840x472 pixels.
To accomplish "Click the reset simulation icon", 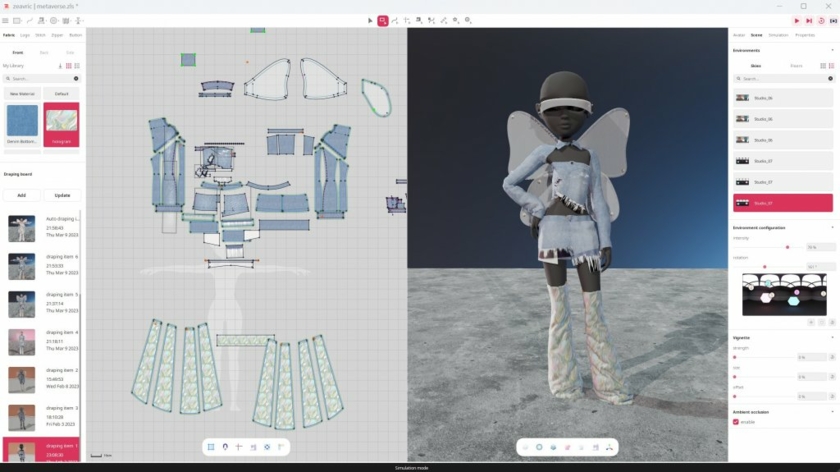I will tap(820, 20).
